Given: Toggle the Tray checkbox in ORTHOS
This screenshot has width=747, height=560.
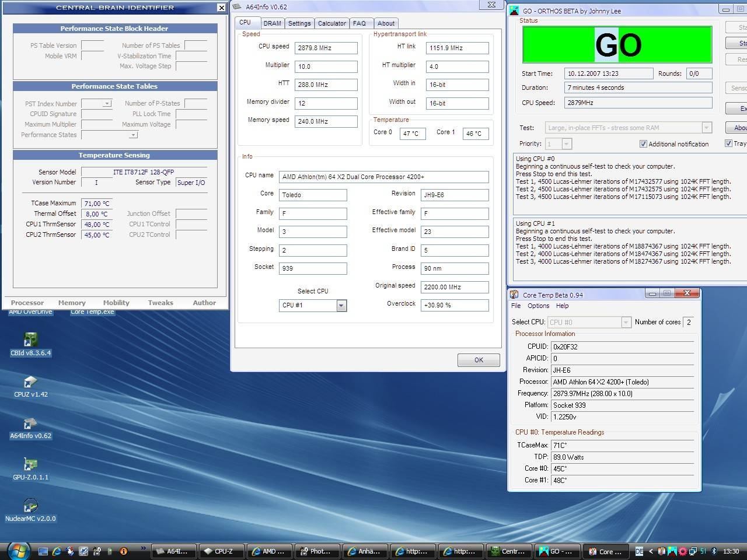Looking at the screenshot, I should pyautogui.click(x=728, y=143).
